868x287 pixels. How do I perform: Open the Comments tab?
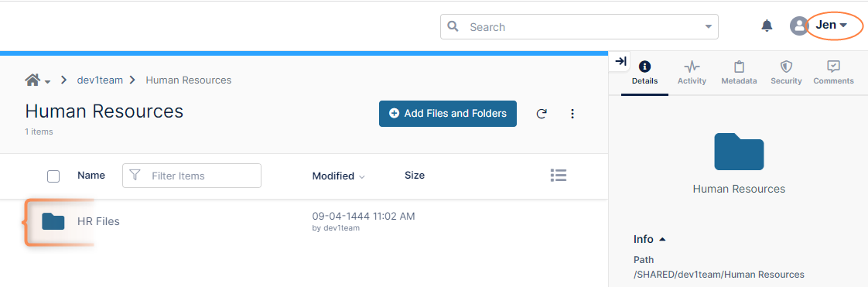tap(833, 73)
